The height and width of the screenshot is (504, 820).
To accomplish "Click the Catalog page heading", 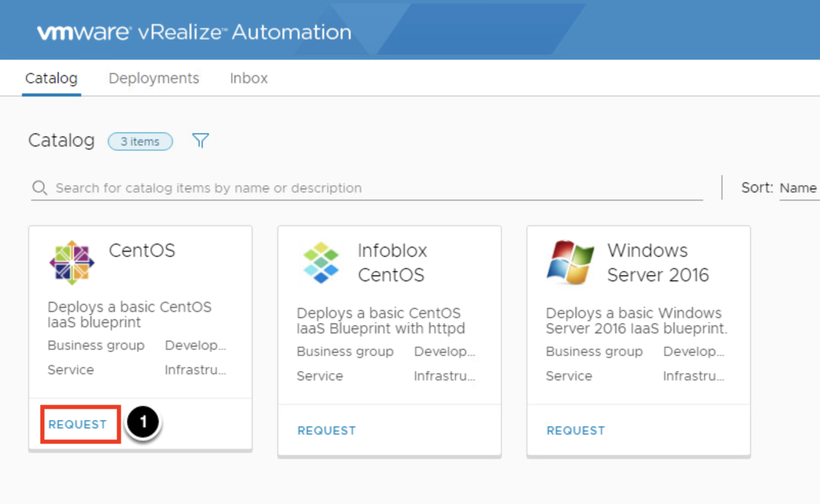I will [61, 140].
